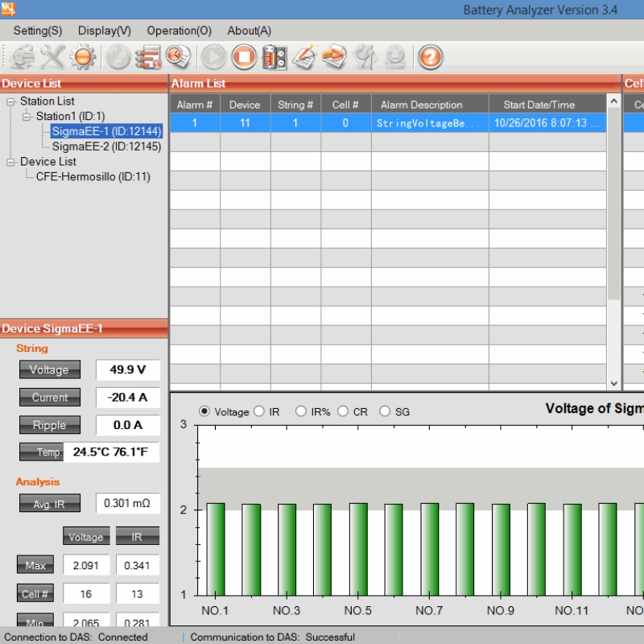
Task: Click the Alarm Description column header
Action: [x=430, y=105]
